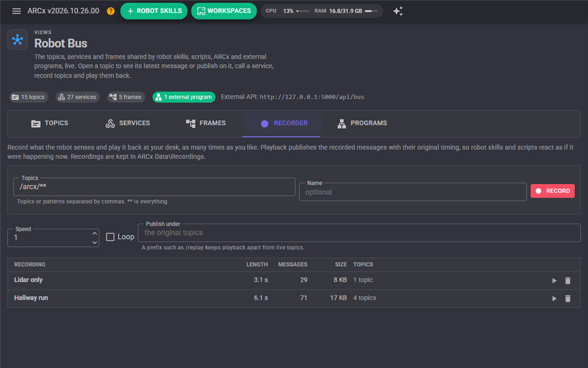Click the ARCx version title text
Screen dimensions: 588x368
pos(63,11)
